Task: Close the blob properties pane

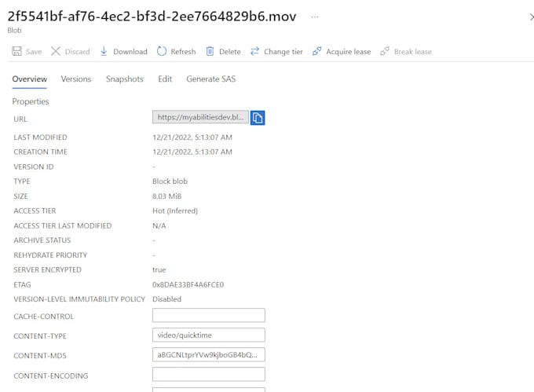Action: (532, 17)
